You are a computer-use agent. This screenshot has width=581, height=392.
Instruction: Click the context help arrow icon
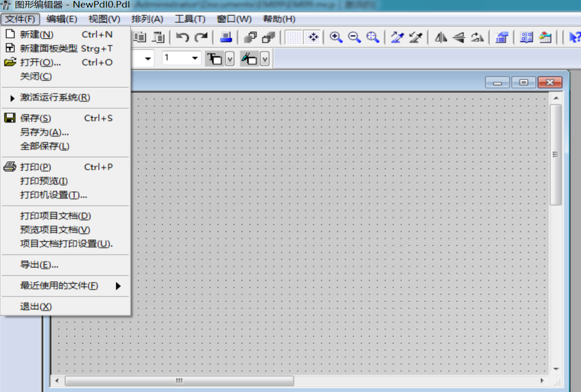[x=574, y=37]
